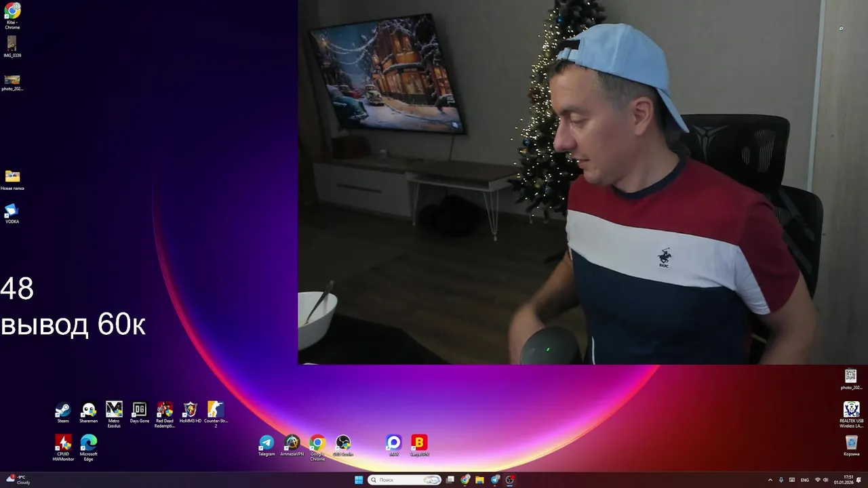Open the volume control tray icon
Image resolution: width=868 pixels, height=488 pixels.
826,480
